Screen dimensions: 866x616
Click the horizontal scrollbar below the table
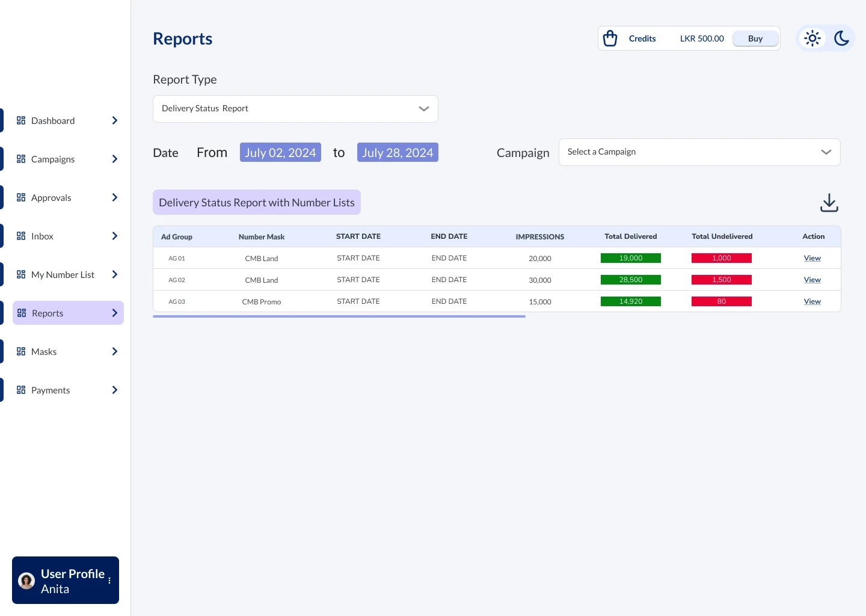pos(339,316)
